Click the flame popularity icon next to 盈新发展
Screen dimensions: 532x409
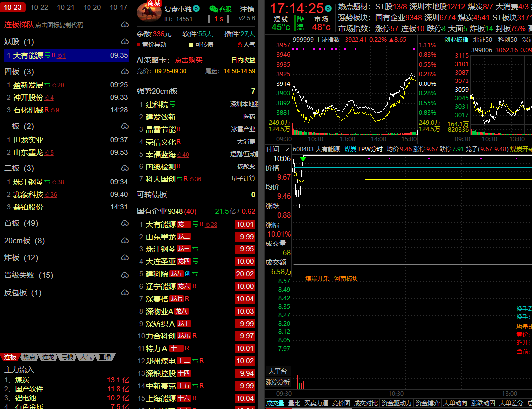54,85
